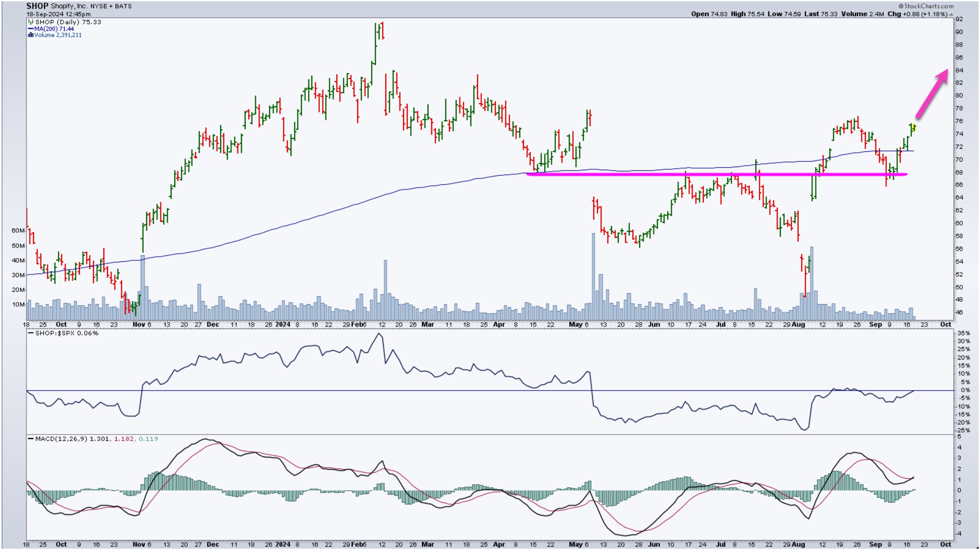The width and height of the screenshot is (980, 550).
Task: Click the black line marker before MACD(12,26,9)
Action: (x=31, y=439)
